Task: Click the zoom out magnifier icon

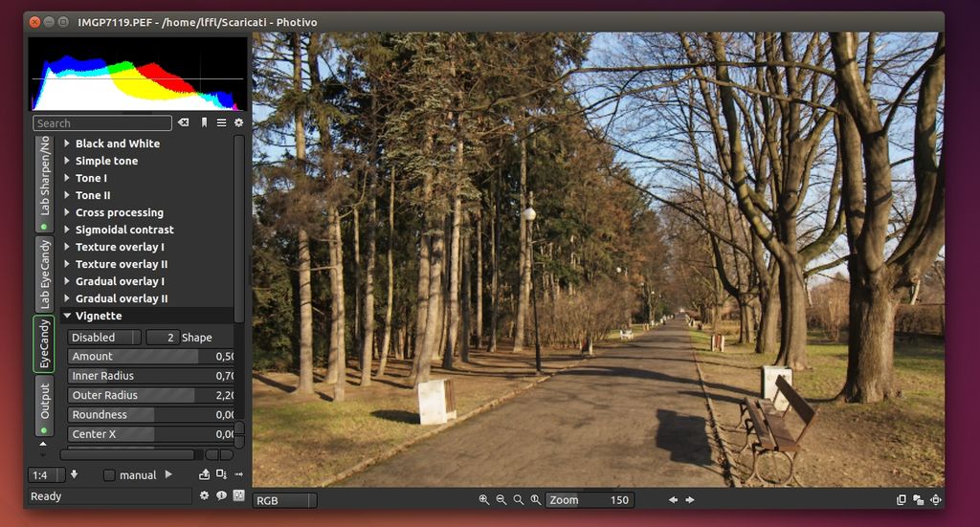Action: [501, 500]
